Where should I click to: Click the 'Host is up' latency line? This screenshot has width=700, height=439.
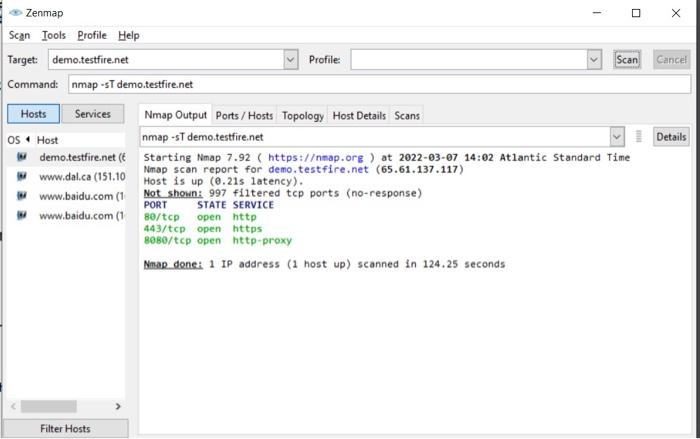click(223, 181)
